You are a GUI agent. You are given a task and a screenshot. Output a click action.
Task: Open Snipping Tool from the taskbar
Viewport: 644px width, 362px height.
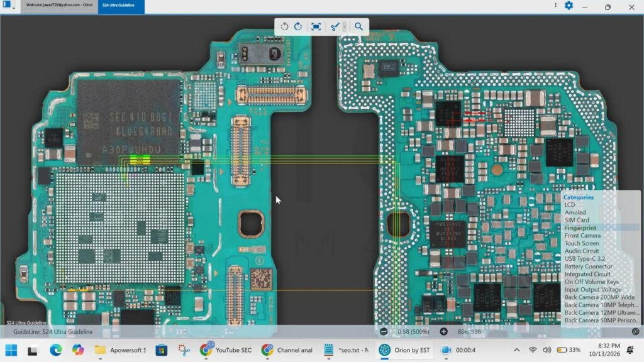pos(184,350)
